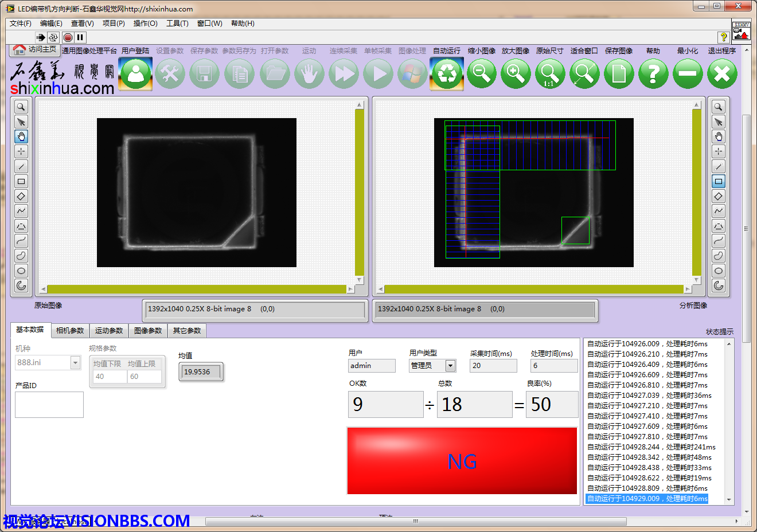Screen dimensions: 757x532
Task: Click the 1:1 original size icon
Action: point(550,74)
